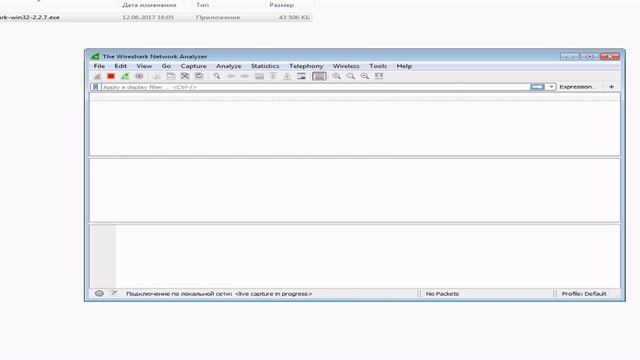
Task: Start capturing packets with the shark fin icon
Action: (97, 76)
